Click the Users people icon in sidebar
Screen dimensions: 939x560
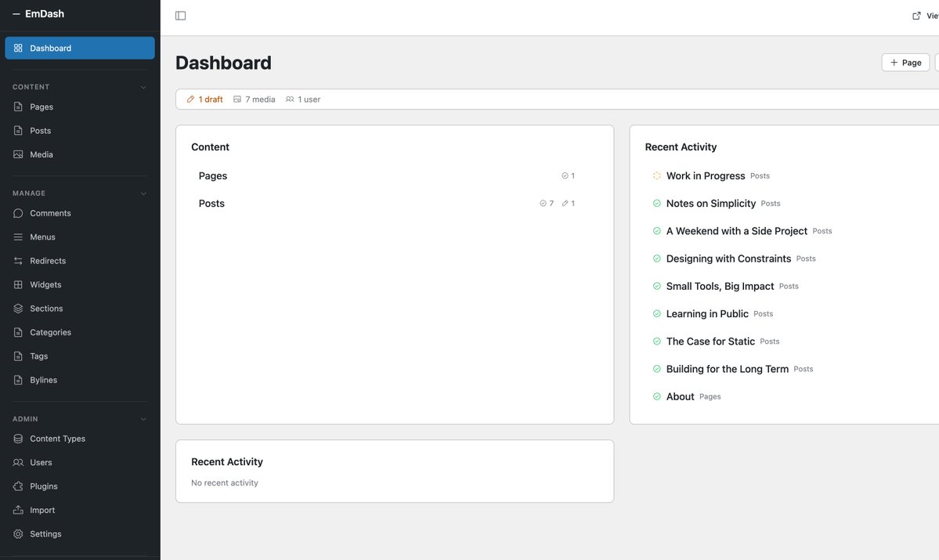pyautogui.click(x=18, y=462)
